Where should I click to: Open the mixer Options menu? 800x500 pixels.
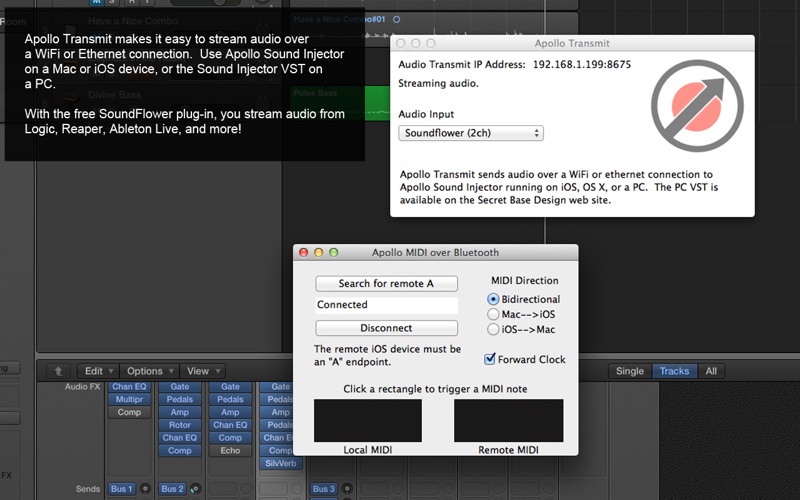tap(149, 371)
